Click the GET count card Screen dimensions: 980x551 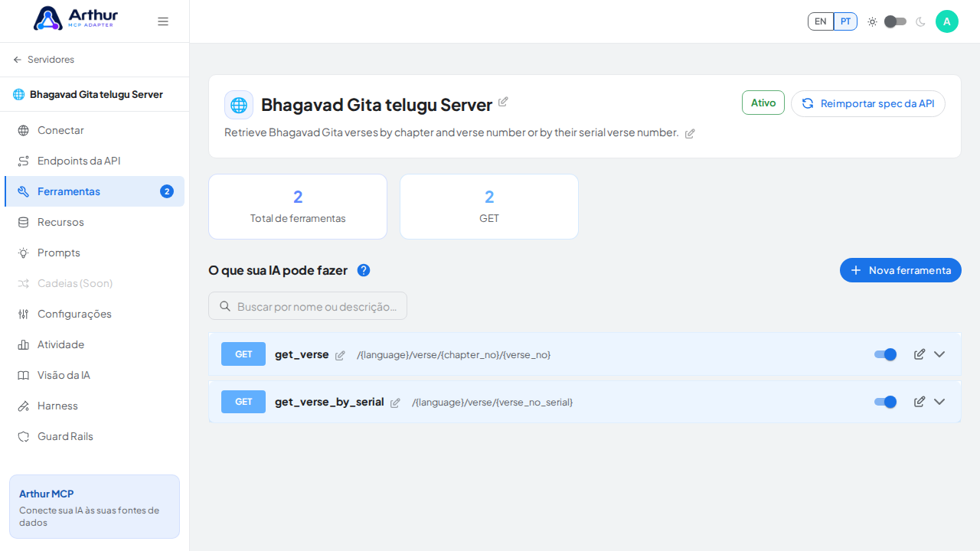[489, 207]
